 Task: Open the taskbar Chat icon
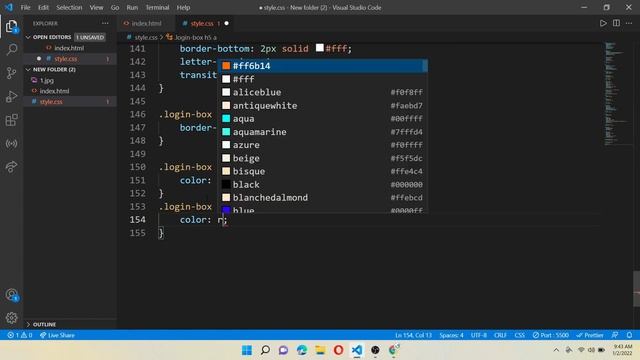[x=283, y=350]
